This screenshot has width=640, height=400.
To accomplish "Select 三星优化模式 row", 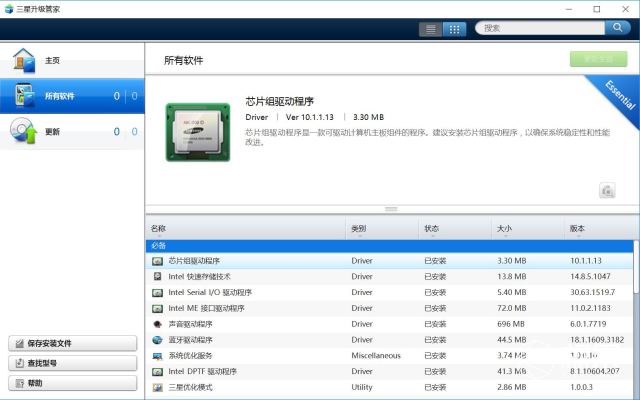I will click(x=389, y=387).
